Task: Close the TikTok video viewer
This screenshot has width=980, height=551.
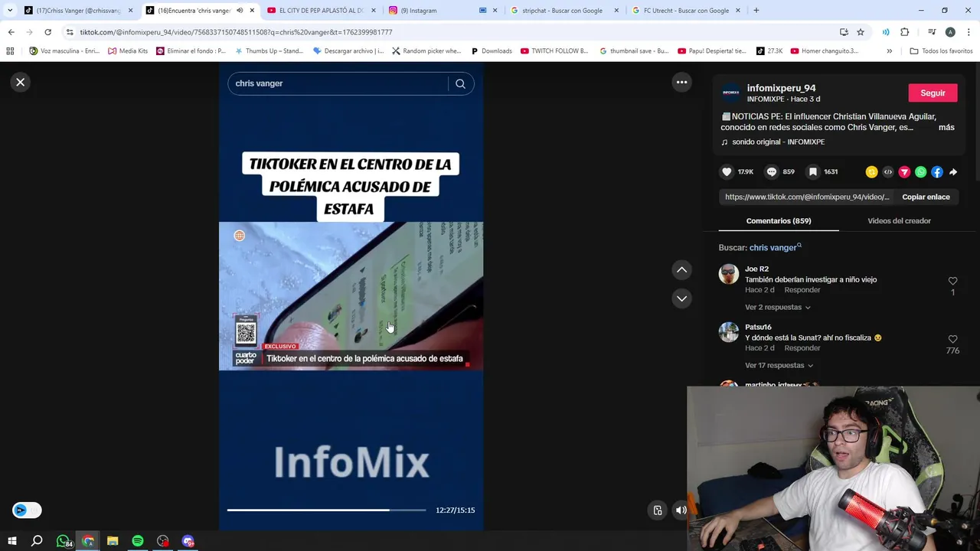Action: [x=21, y=82]
